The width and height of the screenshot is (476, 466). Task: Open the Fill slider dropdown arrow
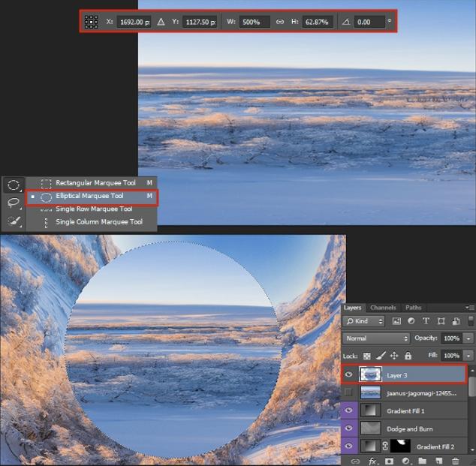[x=468, y=356]
